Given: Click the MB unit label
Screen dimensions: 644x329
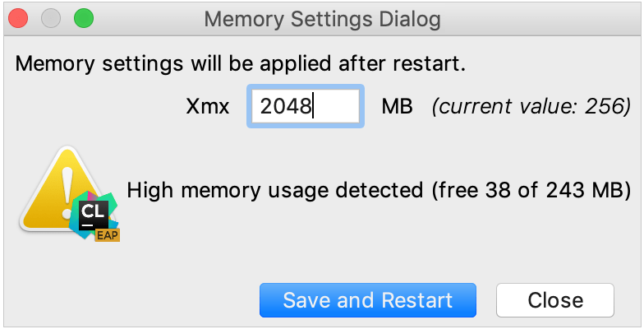Looking at the screenshot, I should pyautogui.click(x=397, y=107).
